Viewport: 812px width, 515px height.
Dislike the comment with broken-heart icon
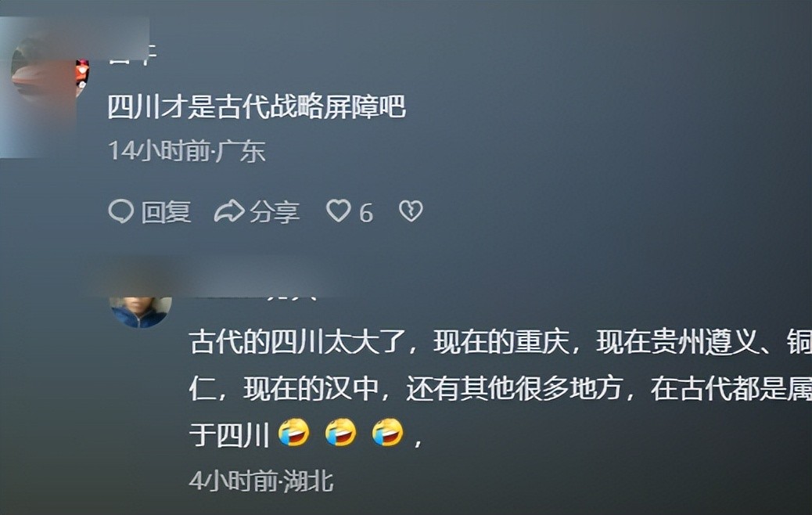pyautogui.click(x=411, y=211)
